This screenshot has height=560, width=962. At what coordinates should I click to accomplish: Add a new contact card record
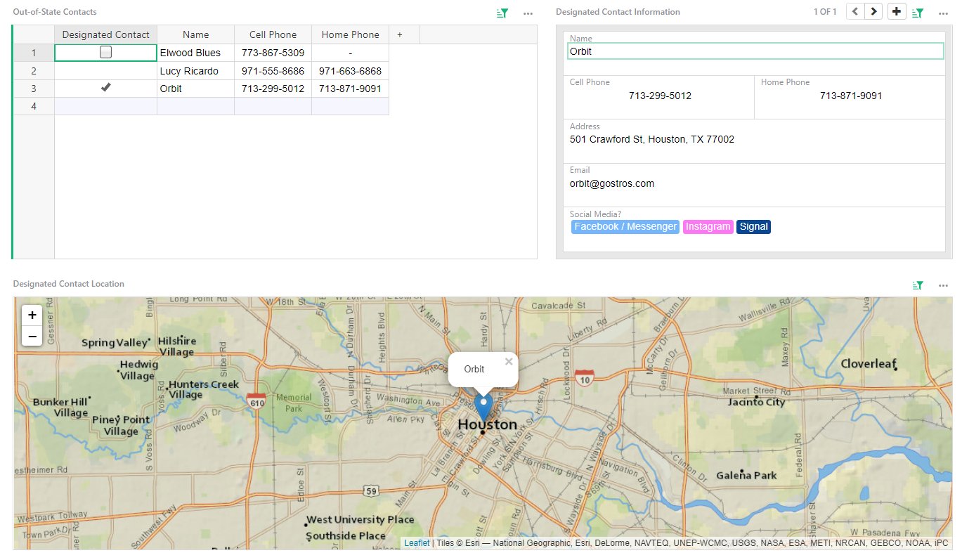[x=897, y=11]
